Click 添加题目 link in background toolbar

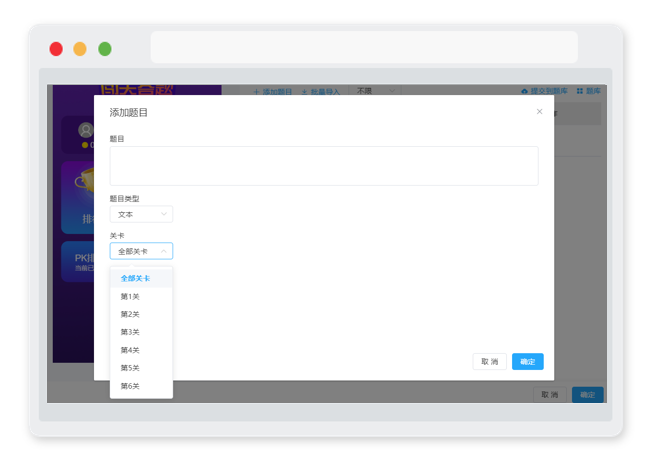coord(273,91)
